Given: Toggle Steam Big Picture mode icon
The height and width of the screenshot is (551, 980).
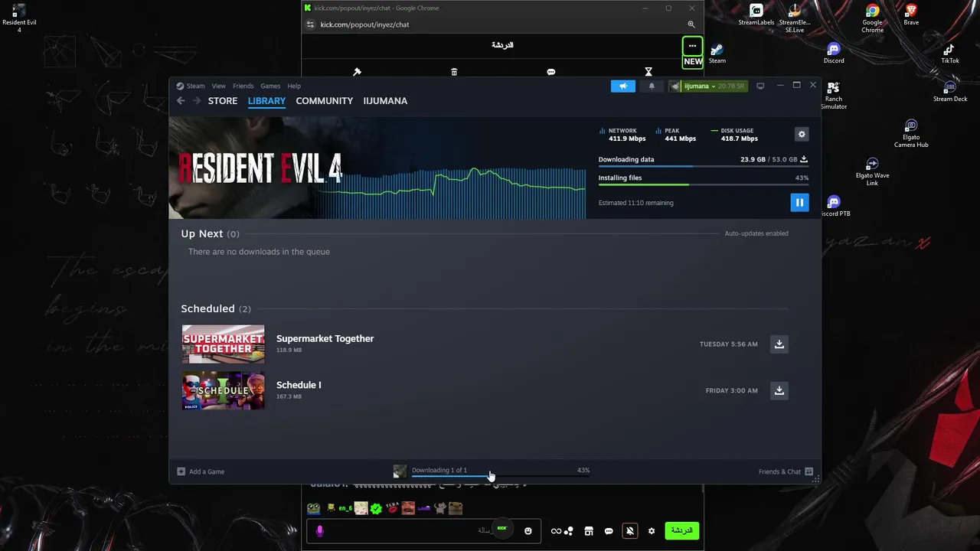Looking at the screenshot, I should (760, 86).
